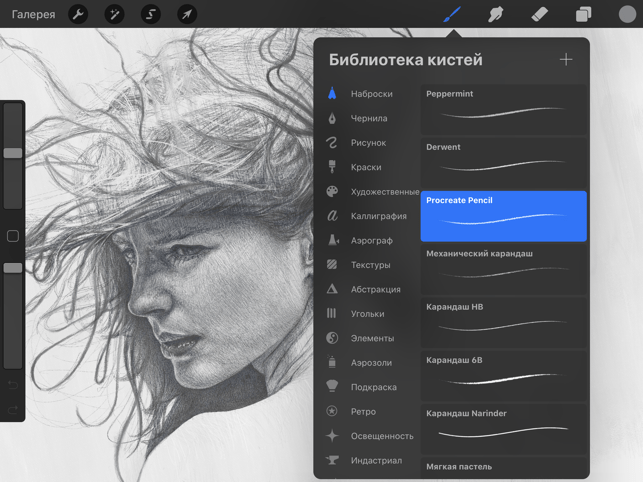
Task: Select the Механический карандаш brush
Action: (x=503, y=269)
